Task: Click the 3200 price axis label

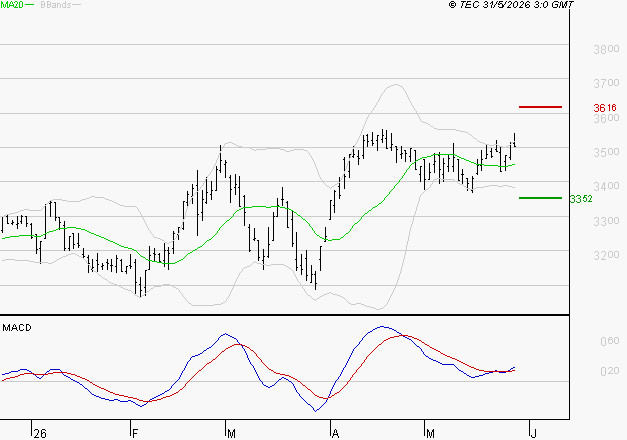Action: click(x=606, y=255)
